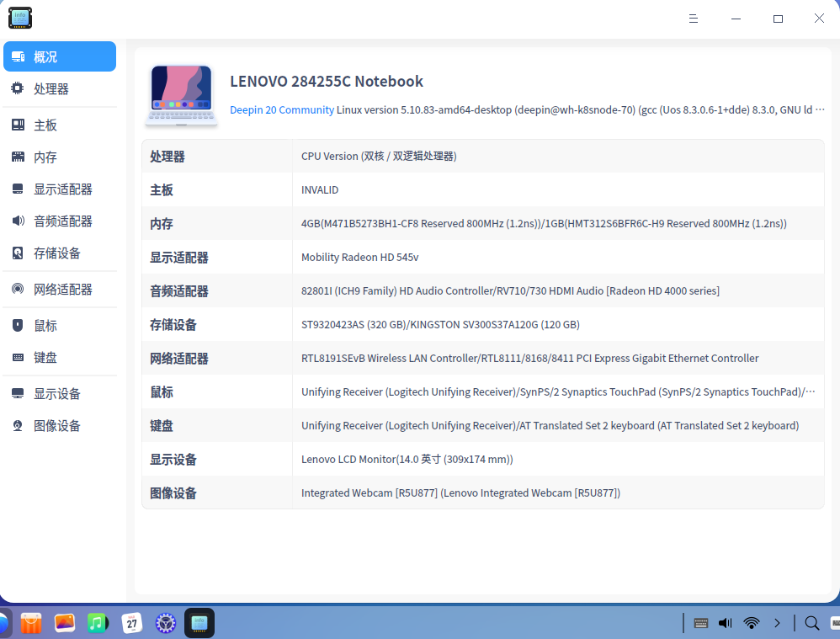The width and height of the screenshot is (840, 639).
Task: Go to the 处理器 sidebar entry
Action: point(60,88)
